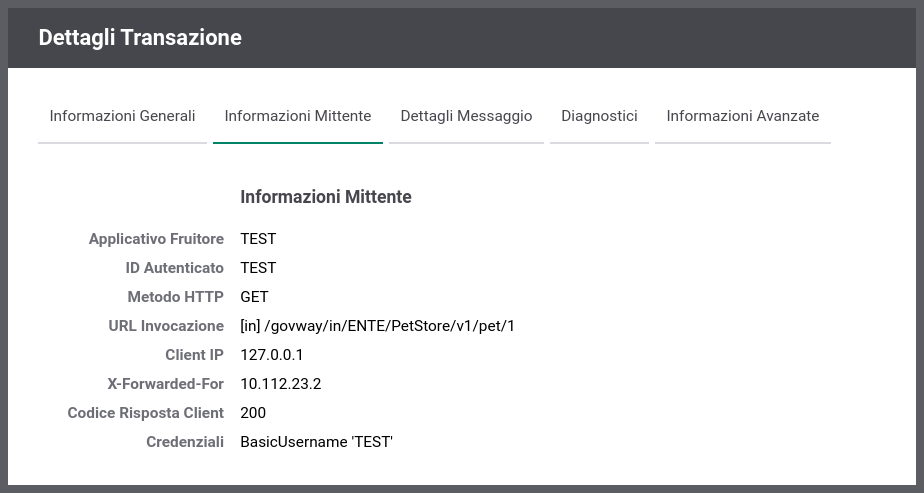Select the BasicUsername 'TEST' credentials value
Screen dimensions: 924x493
pyautogui.click(x=316, y=442)
